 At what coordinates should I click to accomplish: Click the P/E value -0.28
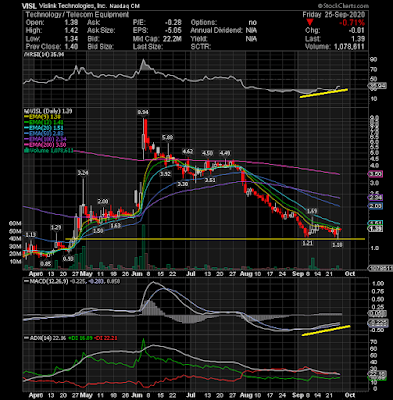point(173,23)
